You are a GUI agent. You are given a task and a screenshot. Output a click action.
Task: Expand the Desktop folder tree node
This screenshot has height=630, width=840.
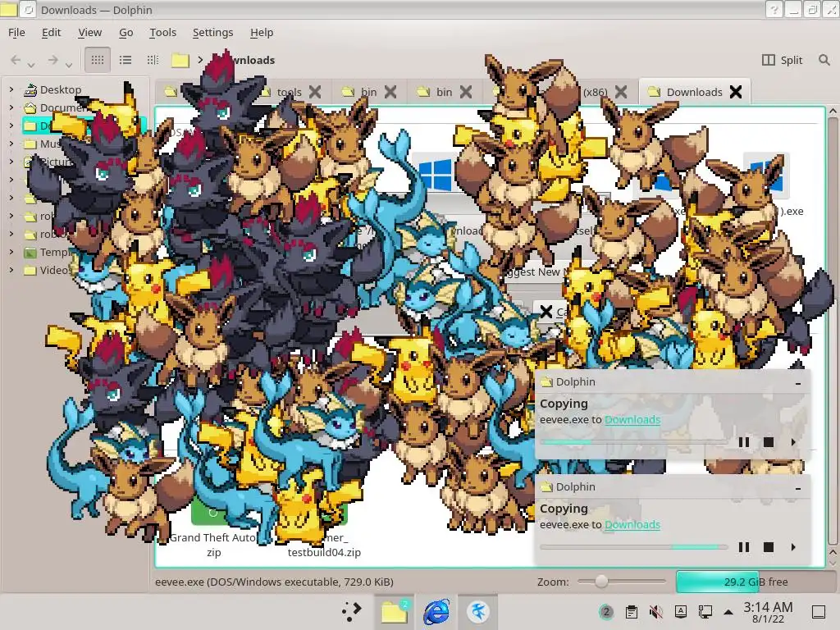[x=11, y=89]
